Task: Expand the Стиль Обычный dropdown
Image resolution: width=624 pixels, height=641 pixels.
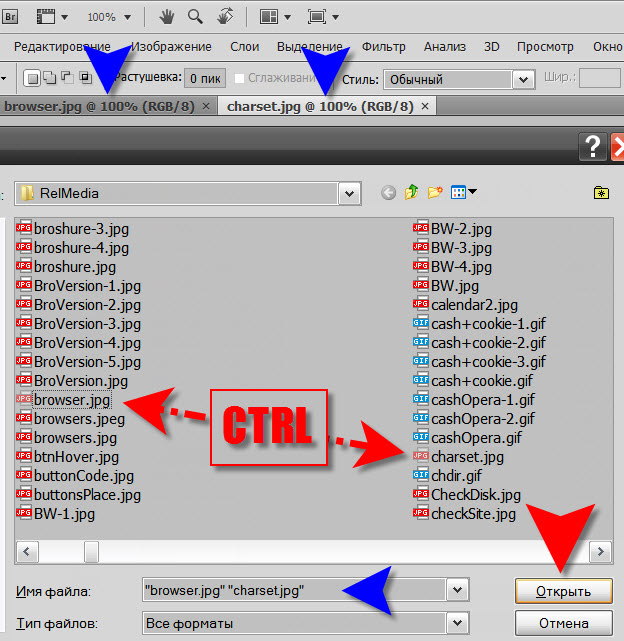Action: 523,80
